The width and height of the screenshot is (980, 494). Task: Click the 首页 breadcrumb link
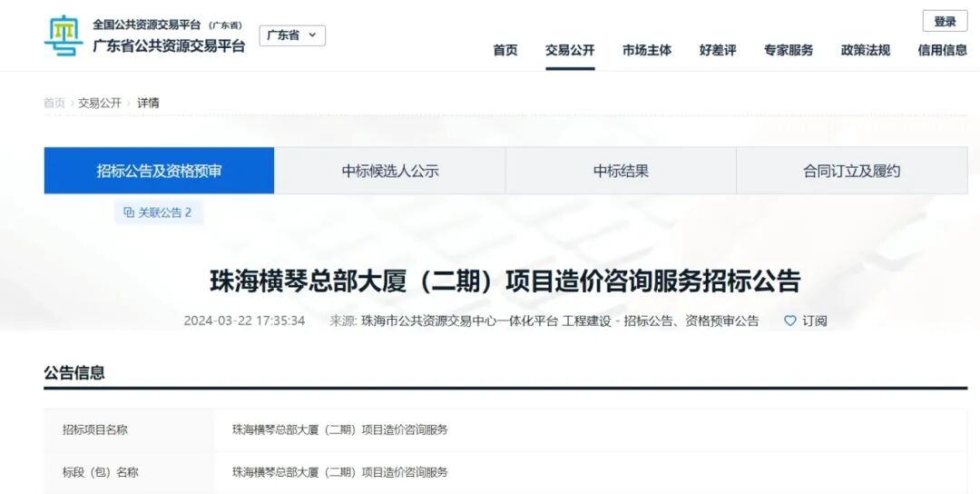[x=54, y=104]
